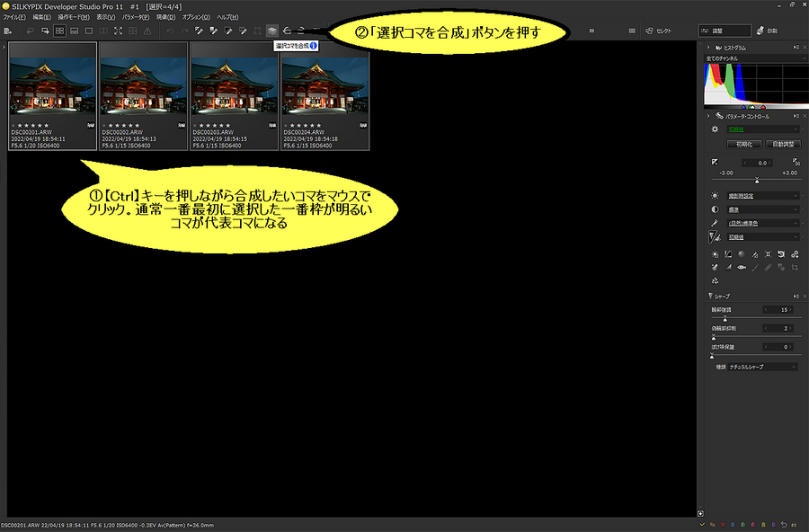Open the tone curve tool icon
Screen dimensions: 809x532
727,254
